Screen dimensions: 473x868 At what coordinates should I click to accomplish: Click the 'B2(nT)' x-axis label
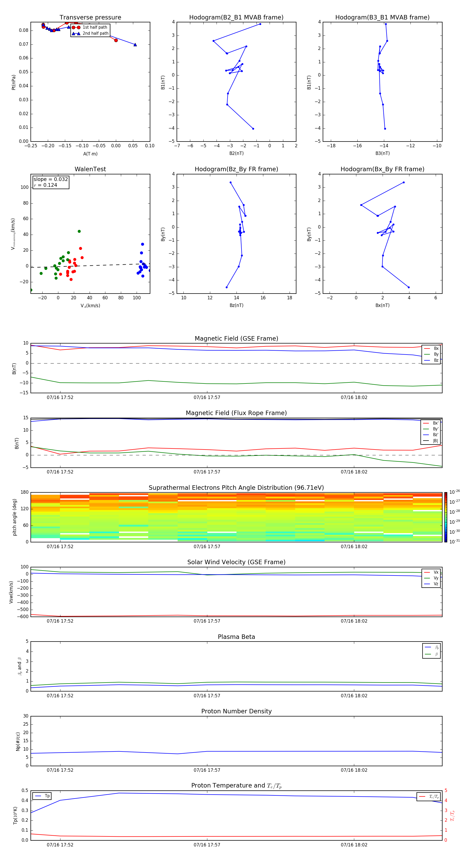(x=236, y=153)
